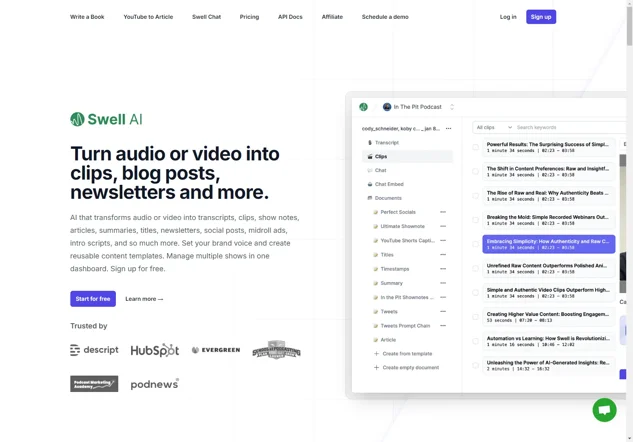This screenshot has height=442, width=633.
Task: Check the Powerful Results clip checkbox
Action: [x=476, y=147]
